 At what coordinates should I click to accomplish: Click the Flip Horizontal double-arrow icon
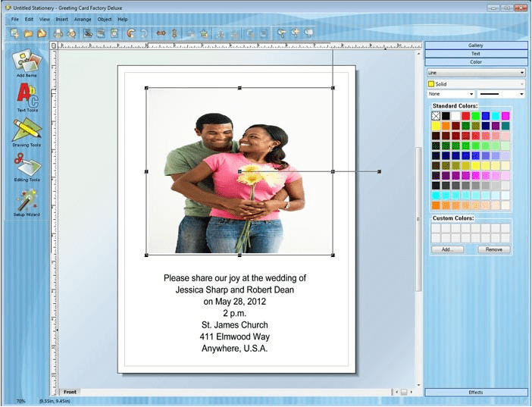pos(161,33)
